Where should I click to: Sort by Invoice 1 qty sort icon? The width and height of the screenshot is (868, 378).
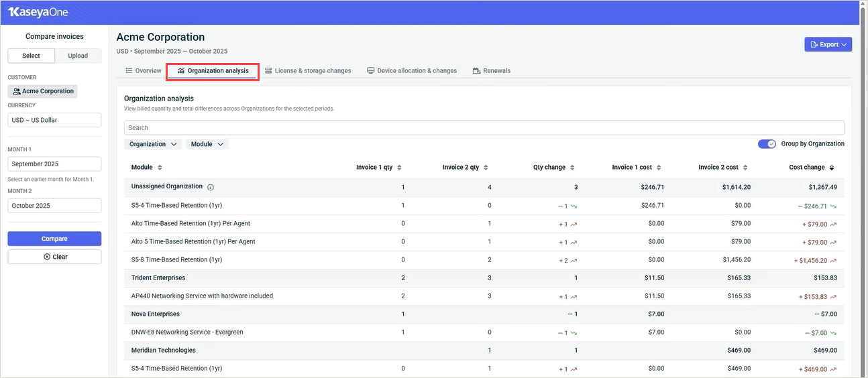[400, 168]
